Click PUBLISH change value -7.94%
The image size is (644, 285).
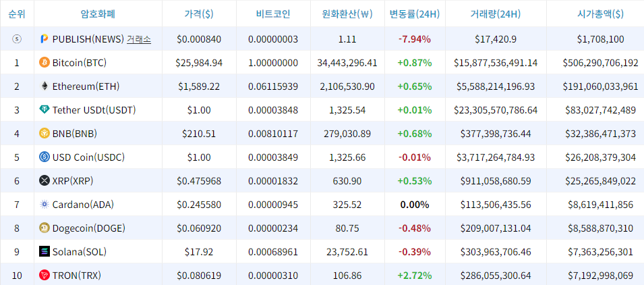415,39
